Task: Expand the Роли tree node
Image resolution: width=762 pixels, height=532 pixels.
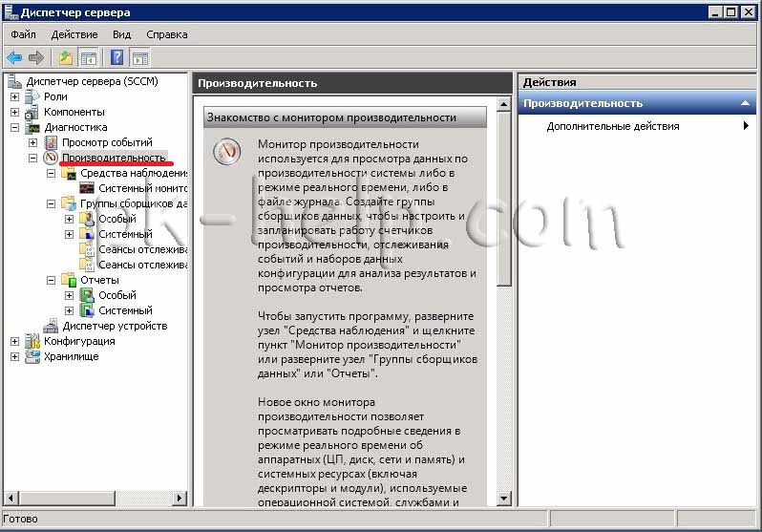Action: 14,96
